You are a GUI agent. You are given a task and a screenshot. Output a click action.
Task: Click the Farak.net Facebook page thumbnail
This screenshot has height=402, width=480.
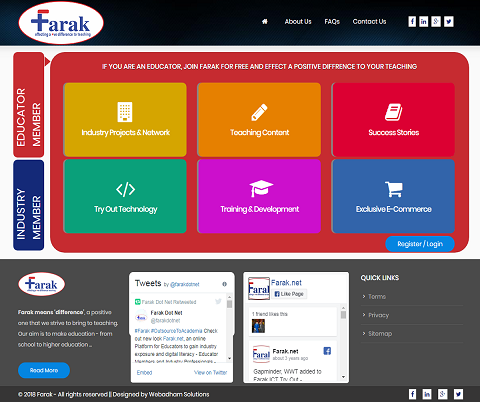[x=259, y=288]
